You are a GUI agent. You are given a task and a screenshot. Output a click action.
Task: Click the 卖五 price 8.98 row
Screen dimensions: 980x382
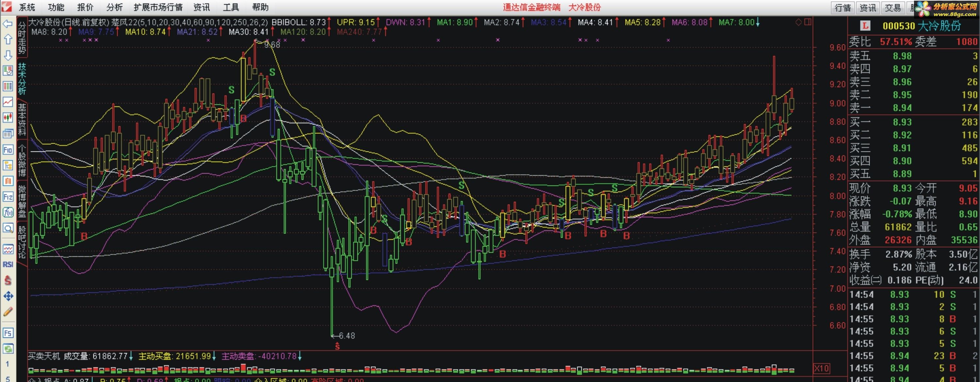(x=913, y=56)
